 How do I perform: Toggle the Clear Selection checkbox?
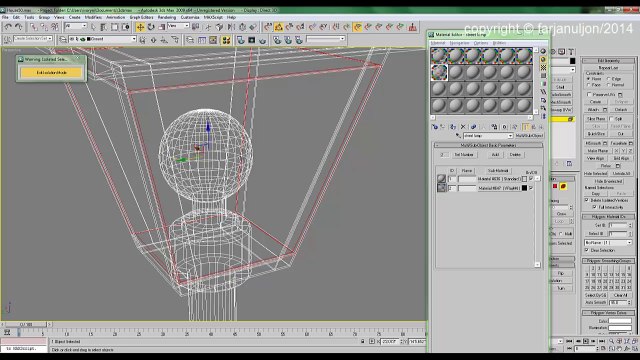pyautogui.click(x=587, y=250)
